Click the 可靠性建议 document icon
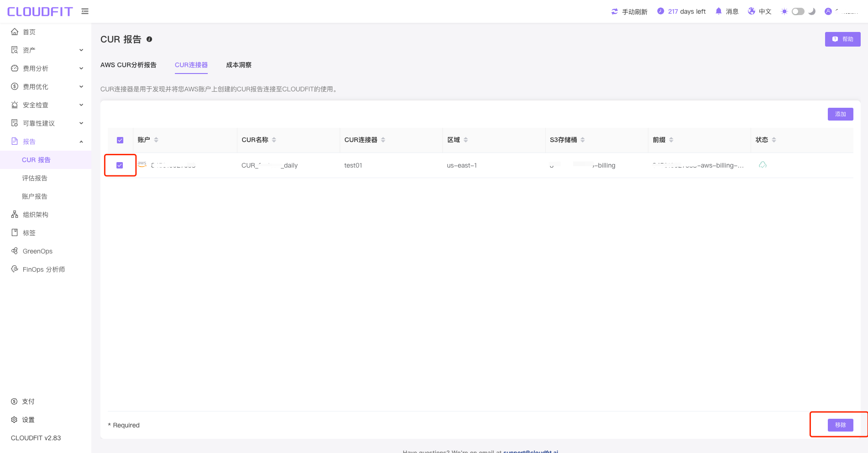The width and height of the screenshot is (868, 453). 15,123
